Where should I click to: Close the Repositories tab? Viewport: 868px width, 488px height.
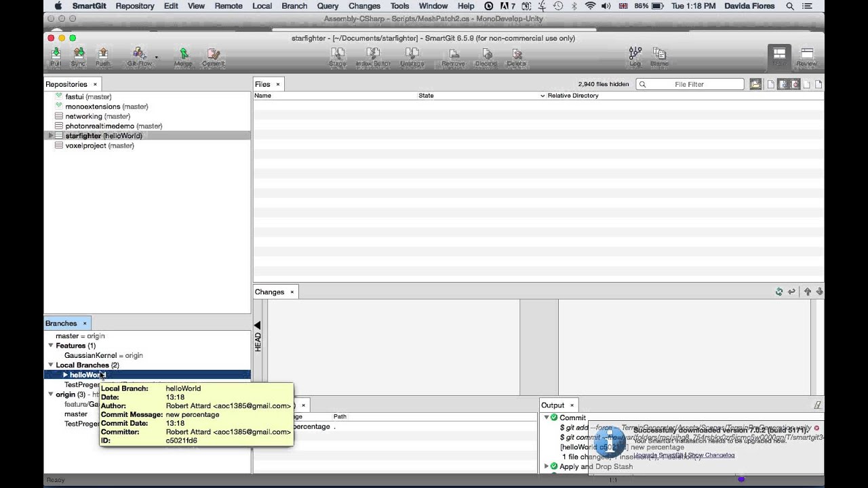[95, 84]
